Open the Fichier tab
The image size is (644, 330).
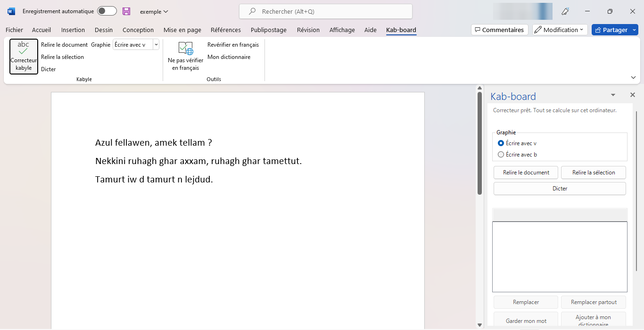pyautogui.click(x=14, y=30)
